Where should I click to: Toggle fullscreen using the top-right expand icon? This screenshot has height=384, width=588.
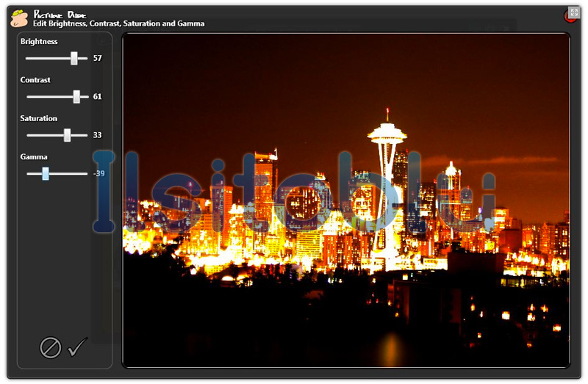pos(575,12)
